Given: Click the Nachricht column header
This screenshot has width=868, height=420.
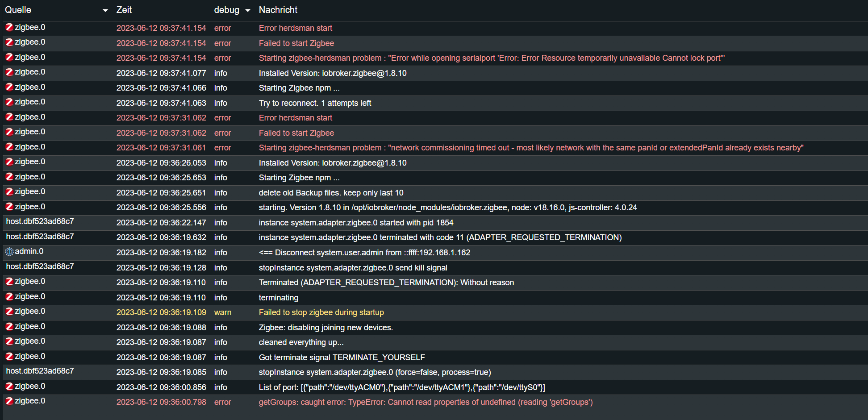Looking at the screenshot, I should tap(278, 10).
